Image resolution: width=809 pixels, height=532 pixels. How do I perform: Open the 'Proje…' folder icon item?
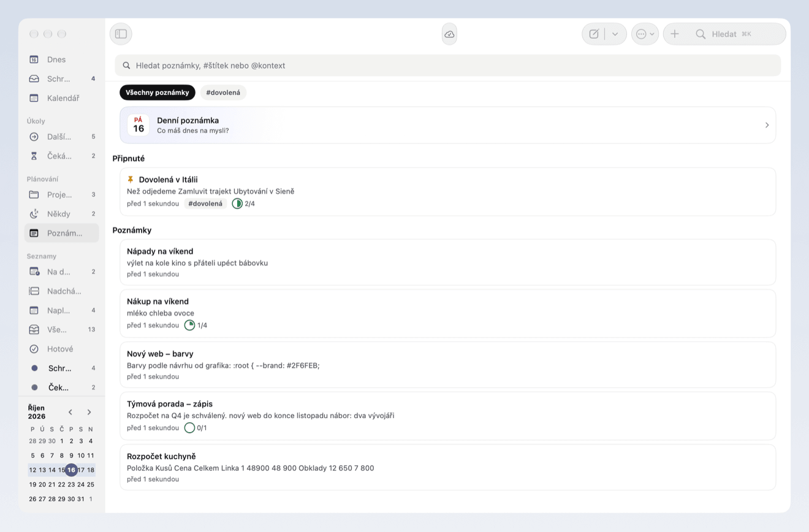pos(34,194)
